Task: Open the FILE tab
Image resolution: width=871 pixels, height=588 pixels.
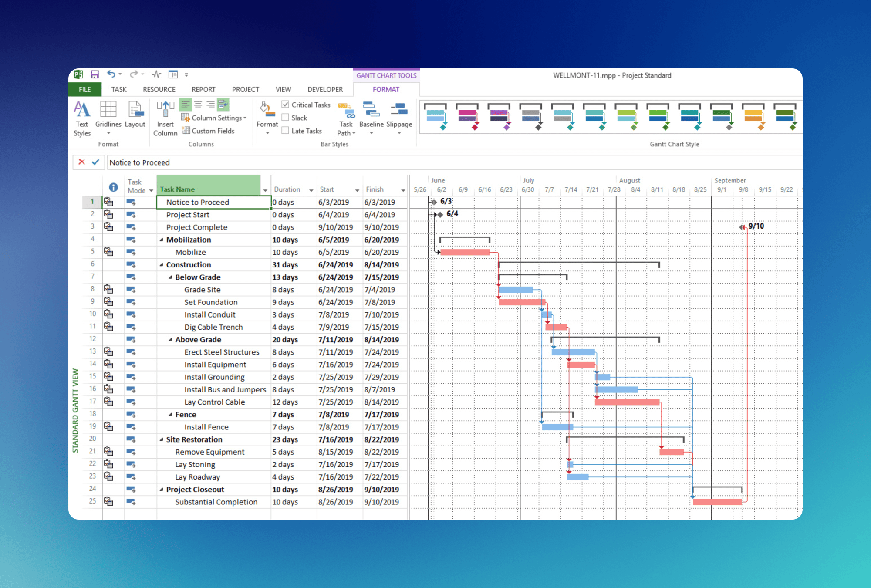Action: pos(85,89)
